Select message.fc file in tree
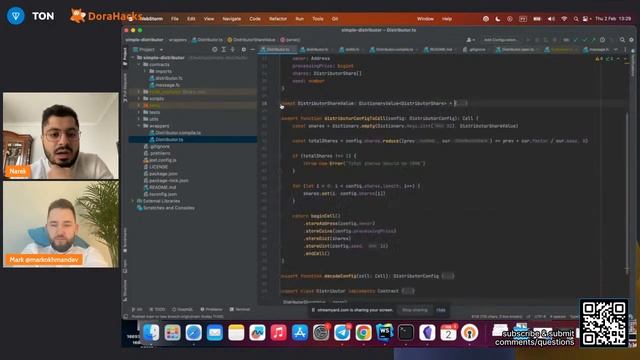 coord(164,85)
